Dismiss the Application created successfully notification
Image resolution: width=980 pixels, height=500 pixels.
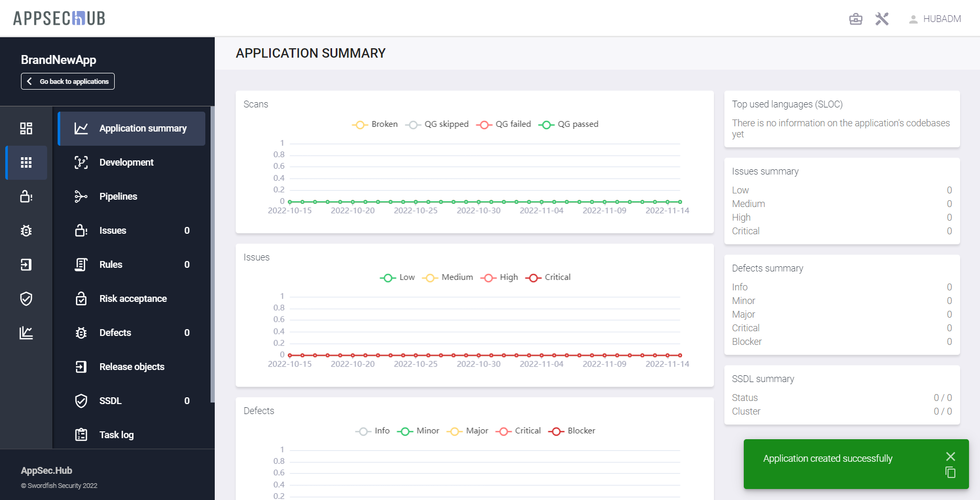click(x=950, y=456)
